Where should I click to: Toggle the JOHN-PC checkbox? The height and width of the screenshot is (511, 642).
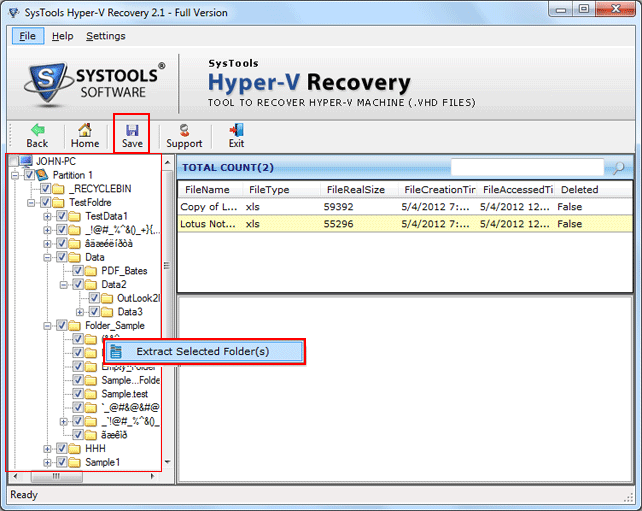coord(14,161)
